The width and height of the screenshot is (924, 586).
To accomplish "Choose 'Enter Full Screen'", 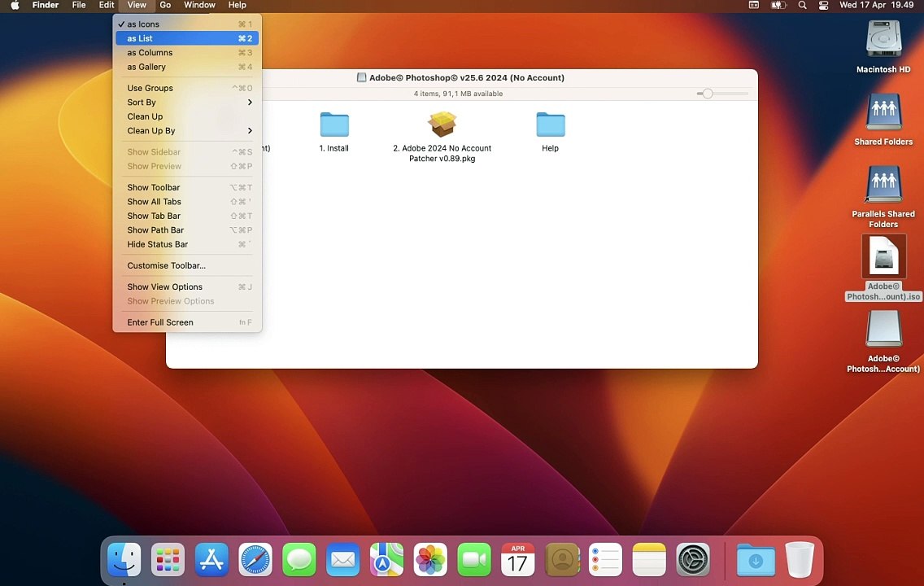I will coord(187,322).
